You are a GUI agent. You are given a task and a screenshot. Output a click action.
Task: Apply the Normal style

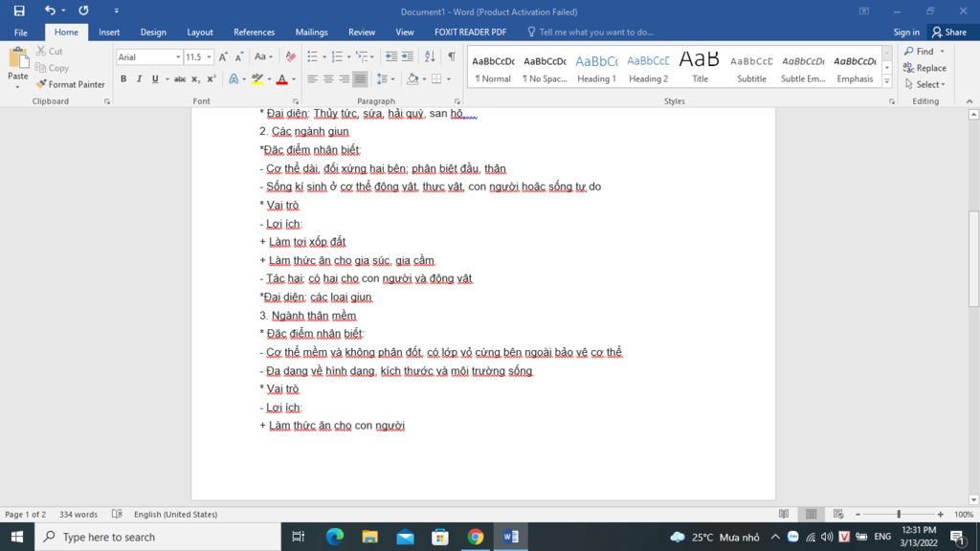coord(493,68)
